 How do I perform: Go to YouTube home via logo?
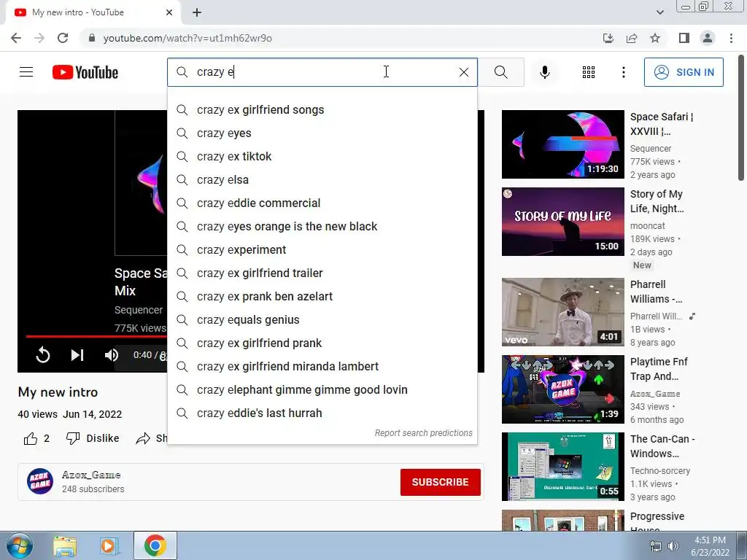point(85,72)
